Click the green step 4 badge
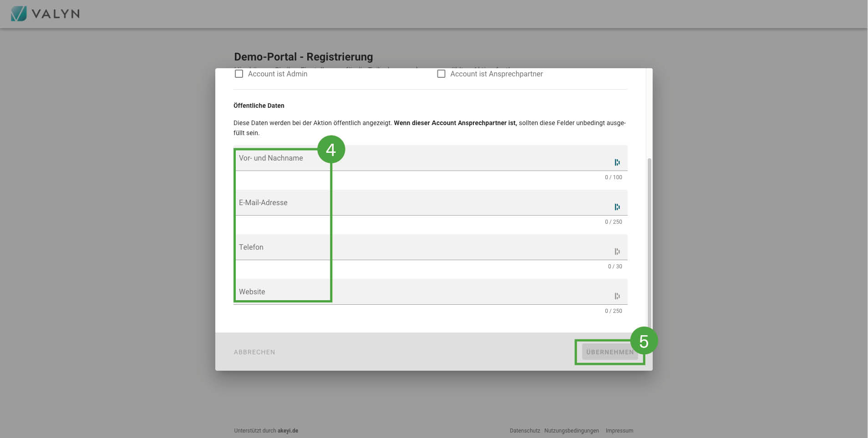The width and height of the screenshot is (868, 438). tap(331, 150)
